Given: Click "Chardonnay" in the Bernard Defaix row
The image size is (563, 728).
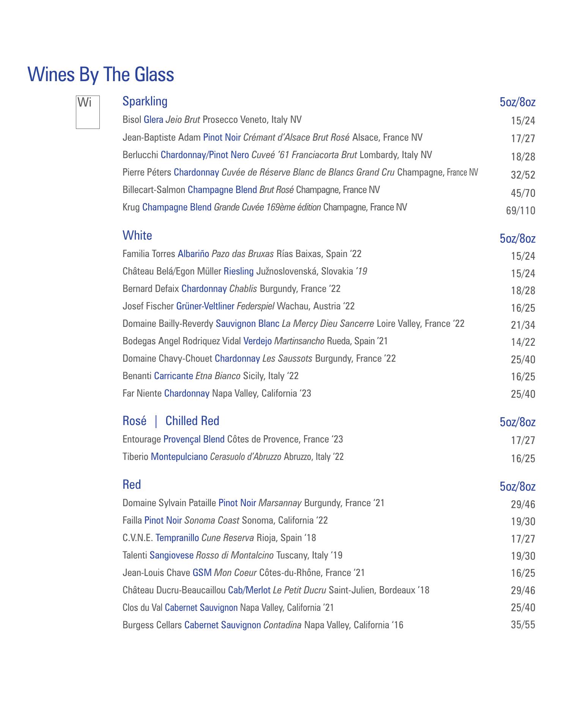Looking at the screenshot, I should (x=204, y=289).
